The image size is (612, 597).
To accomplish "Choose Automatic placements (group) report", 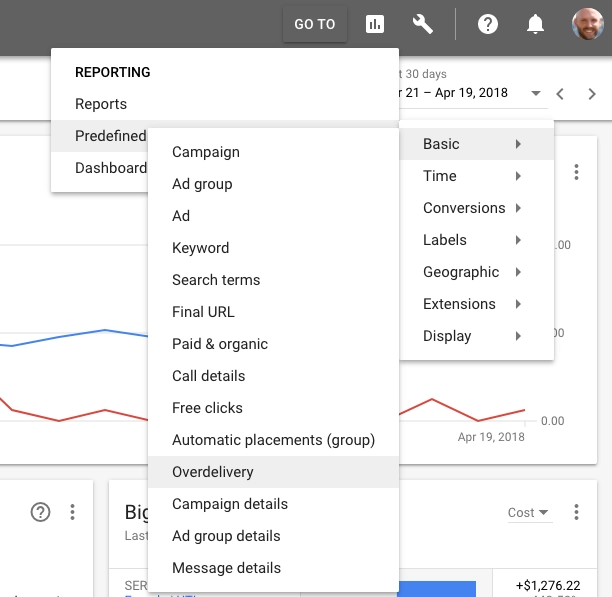I will 273,440.
